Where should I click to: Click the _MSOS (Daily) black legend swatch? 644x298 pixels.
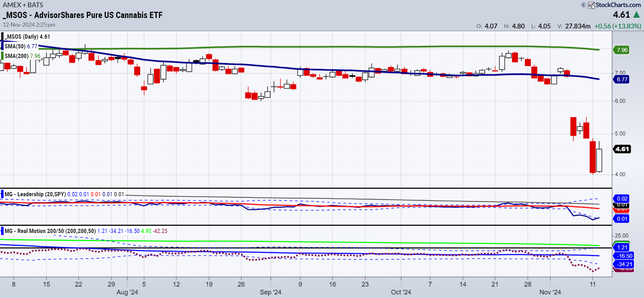coord(2,37)
